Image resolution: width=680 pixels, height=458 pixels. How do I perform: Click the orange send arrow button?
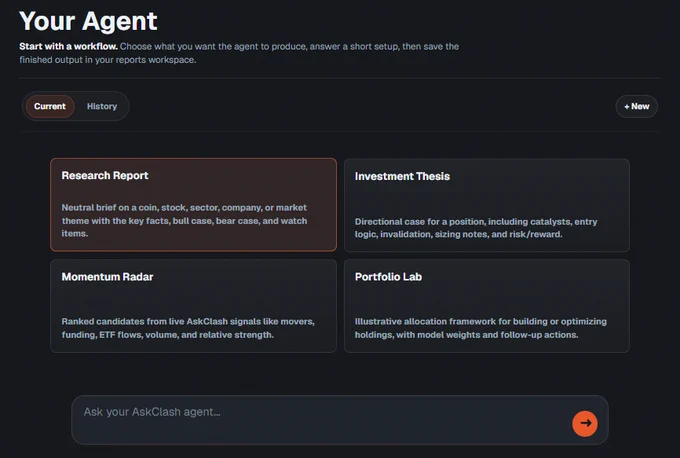585,423
